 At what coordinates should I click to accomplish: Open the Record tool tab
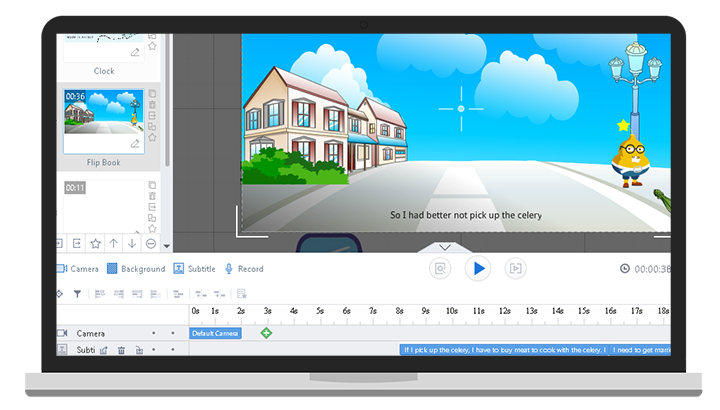[x=244, y=269]
